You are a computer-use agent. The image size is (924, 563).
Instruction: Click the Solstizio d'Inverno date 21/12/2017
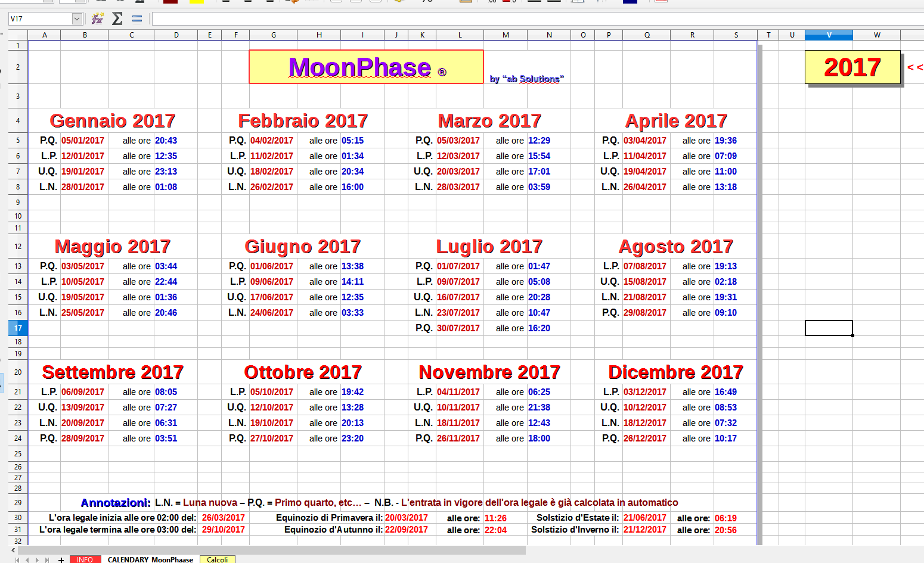(645, 530)
